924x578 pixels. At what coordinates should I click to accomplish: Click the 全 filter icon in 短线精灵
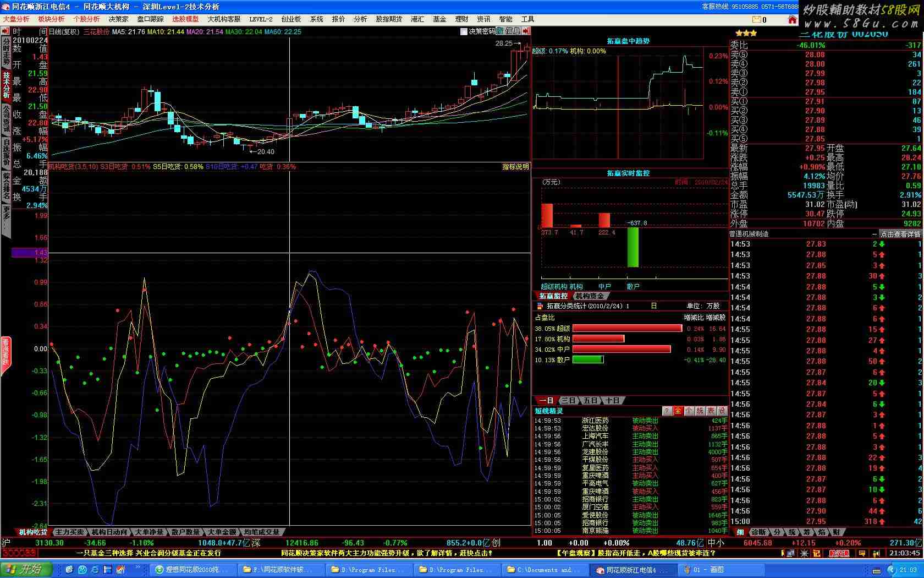tap(678, 411)
